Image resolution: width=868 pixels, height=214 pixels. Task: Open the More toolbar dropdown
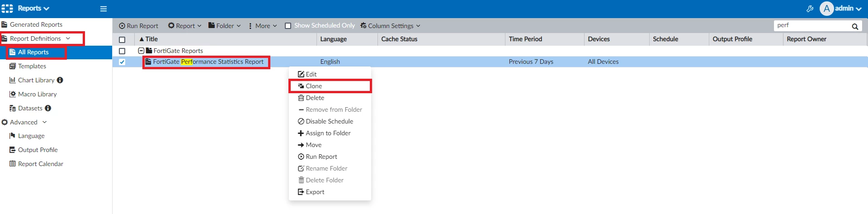click(x=263, y=26)
